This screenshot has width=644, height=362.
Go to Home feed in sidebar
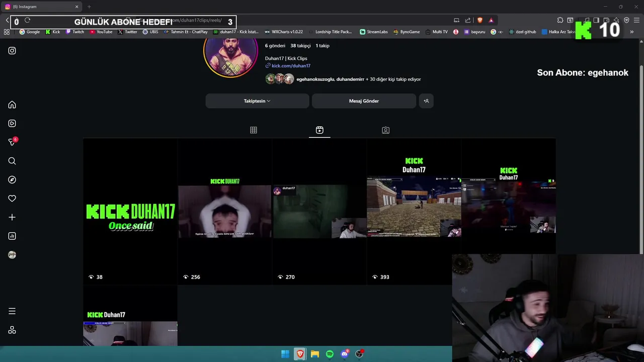point(12,105)
